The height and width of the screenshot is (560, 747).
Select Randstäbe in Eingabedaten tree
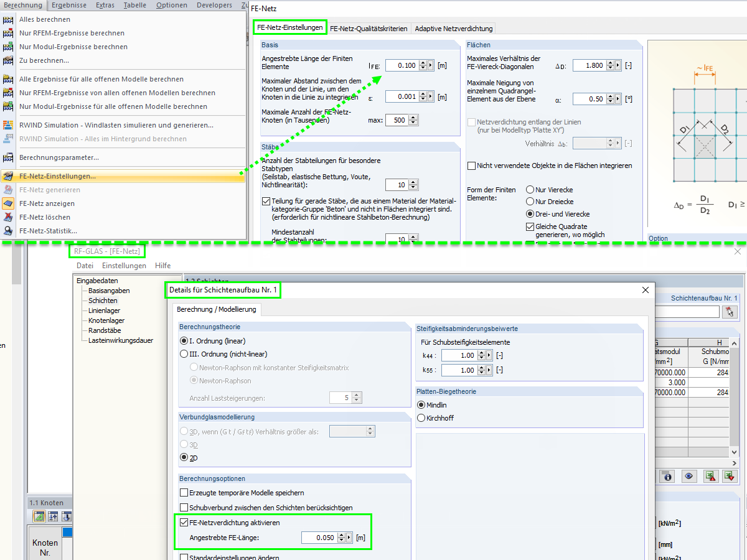(x=105, y=330)
